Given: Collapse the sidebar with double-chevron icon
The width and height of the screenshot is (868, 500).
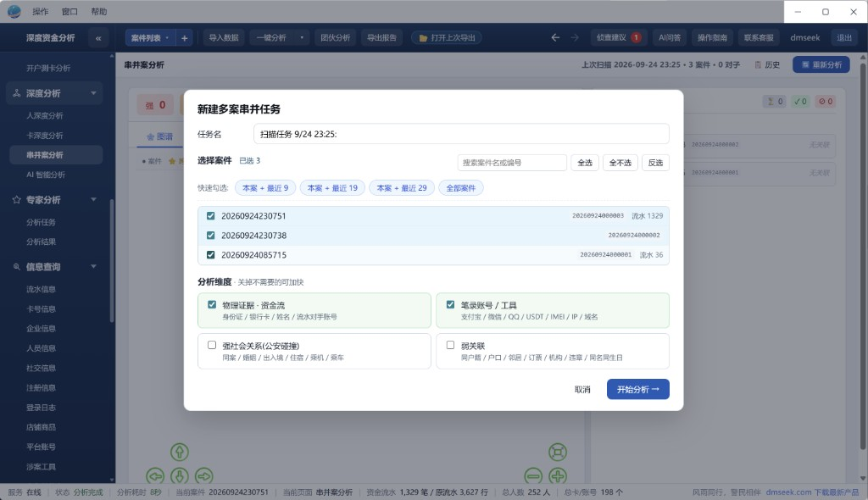Looking at the screenshot, I should tap(98, 38).
